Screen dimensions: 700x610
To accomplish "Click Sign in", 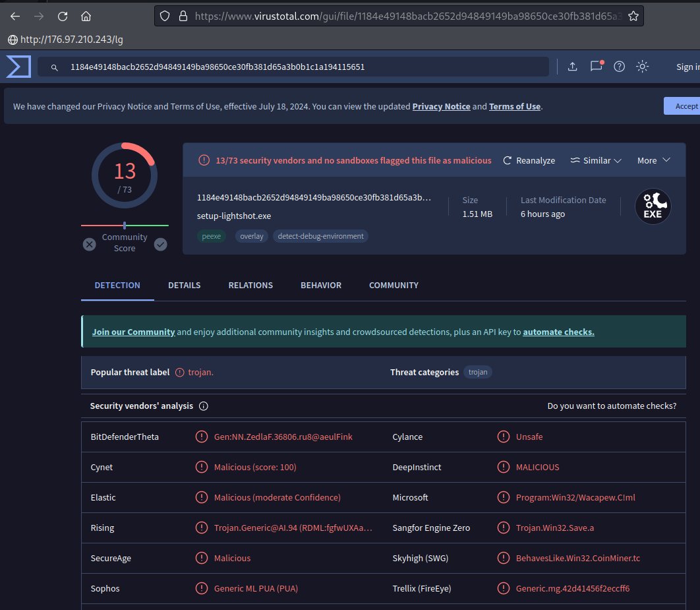I will pos(688,67).
